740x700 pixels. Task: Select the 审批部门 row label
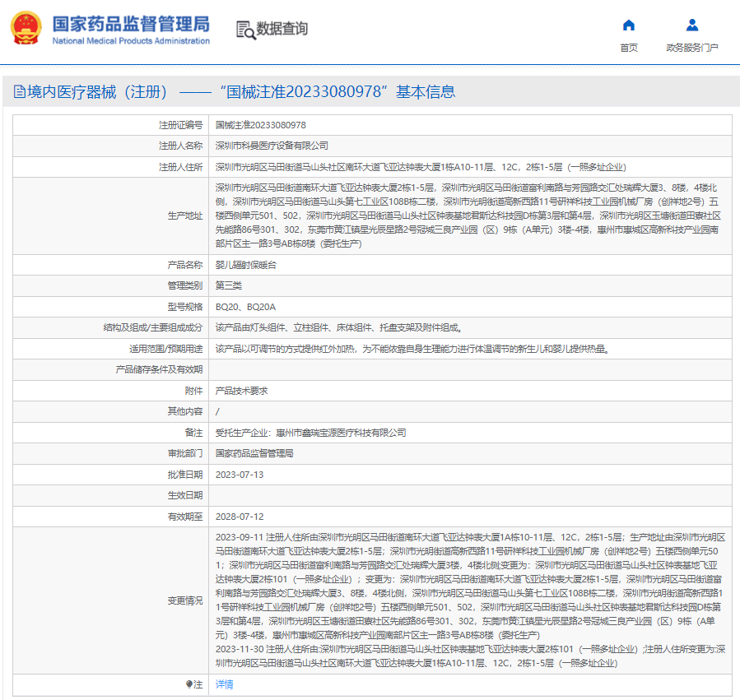pos(185,453)
